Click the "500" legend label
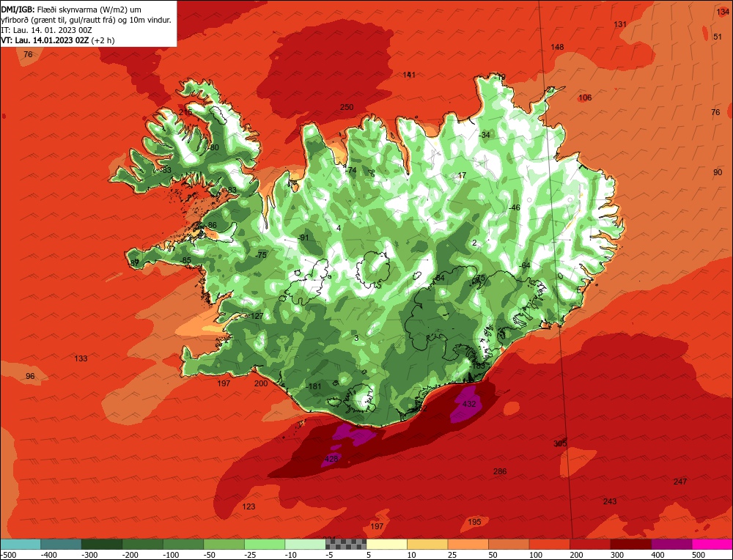The width and height of the screenshot is (733, 560). pyautogui.click(x=699, y=555)
